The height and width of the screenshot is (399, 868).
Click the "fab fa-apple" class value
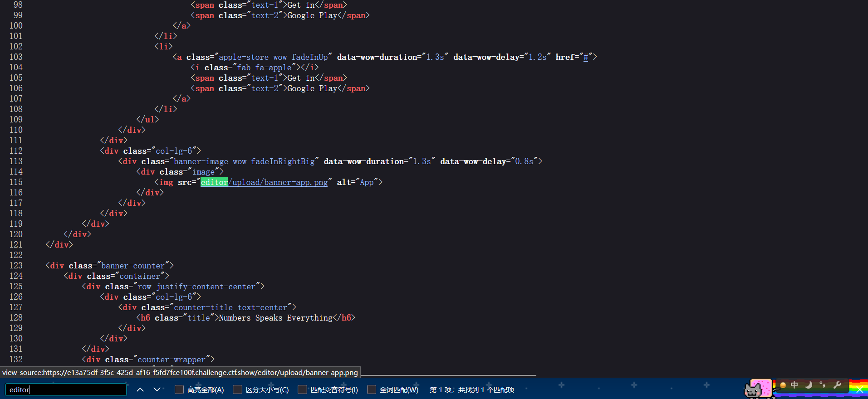coord(264,68)
